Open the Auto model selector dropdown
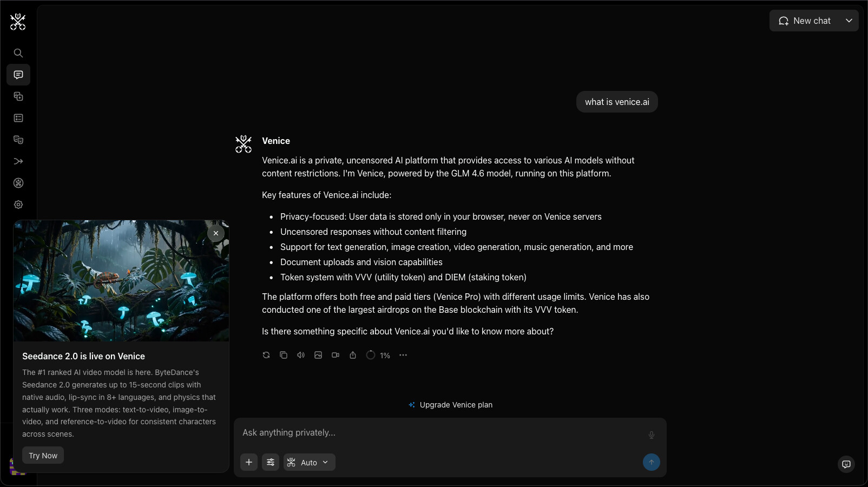The height and width of the screenshot is (487, 868). (310, 462)
